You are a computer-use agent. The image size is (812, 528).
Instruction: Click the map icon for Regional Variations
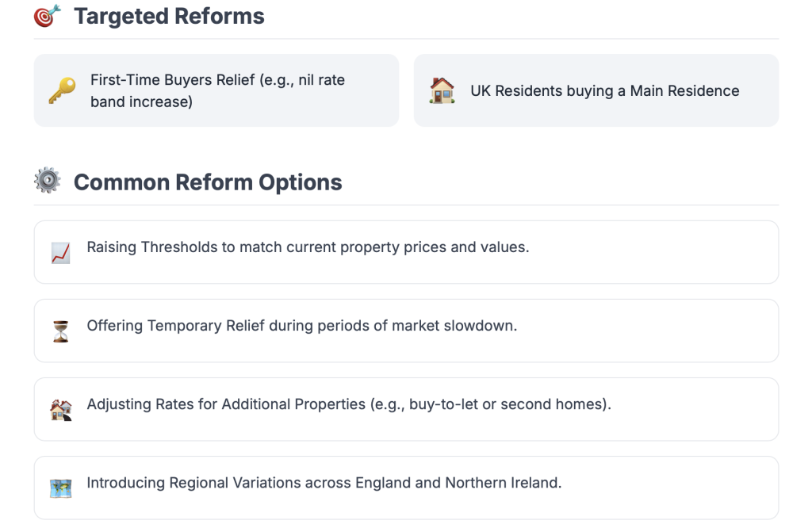60,488
